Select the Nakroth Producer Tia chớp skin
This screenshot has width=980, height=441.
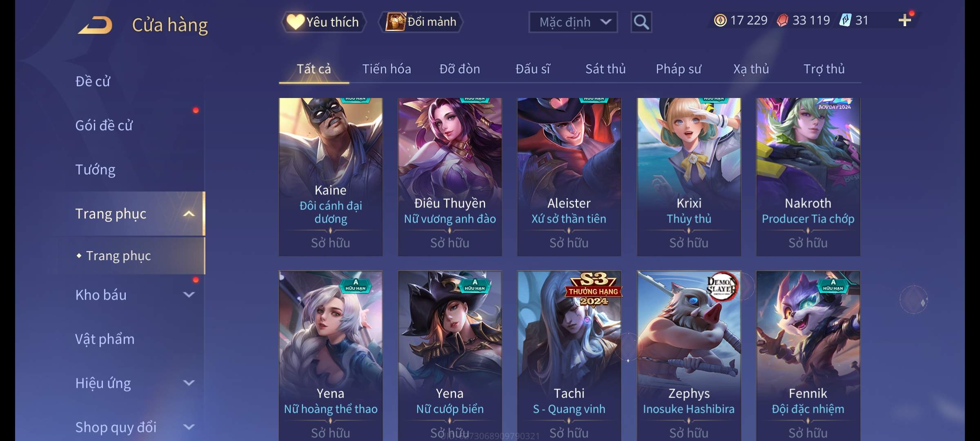[x=808, y=177]
